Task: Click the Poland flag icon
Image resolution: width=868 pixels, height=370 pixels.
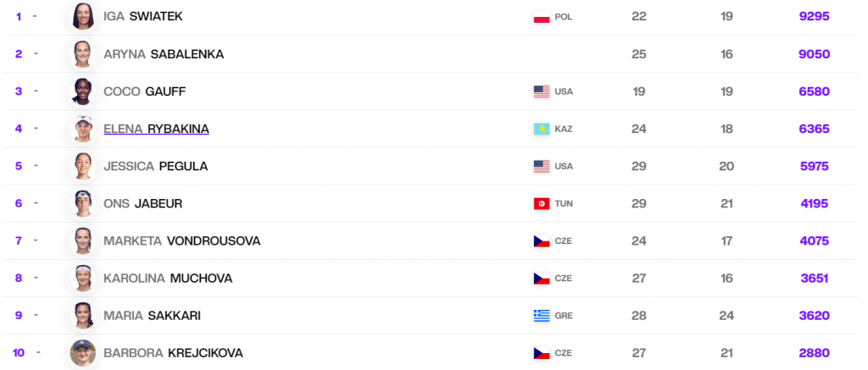Action: (542, 17)
